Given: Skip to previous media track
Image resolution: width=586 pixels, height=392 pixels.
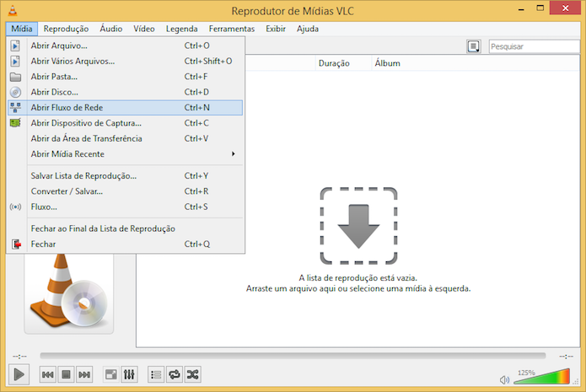Looking at the screenshot, I should tap(48, 374).
